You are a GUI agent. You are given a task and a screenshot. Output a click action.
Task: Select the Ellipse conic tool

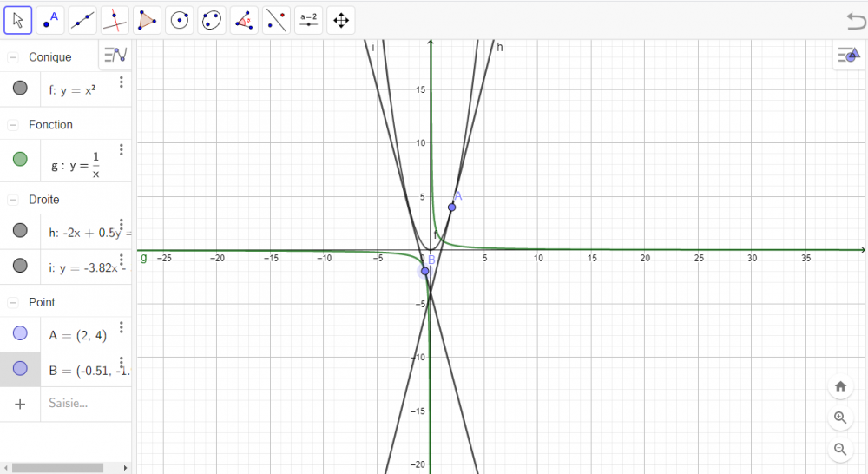coord(212,20)
